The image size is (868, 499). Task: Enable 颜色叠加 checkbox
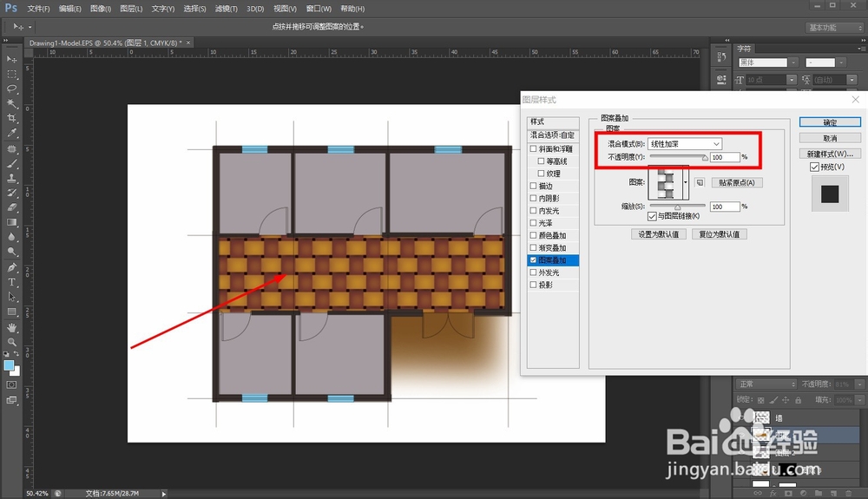534,235
